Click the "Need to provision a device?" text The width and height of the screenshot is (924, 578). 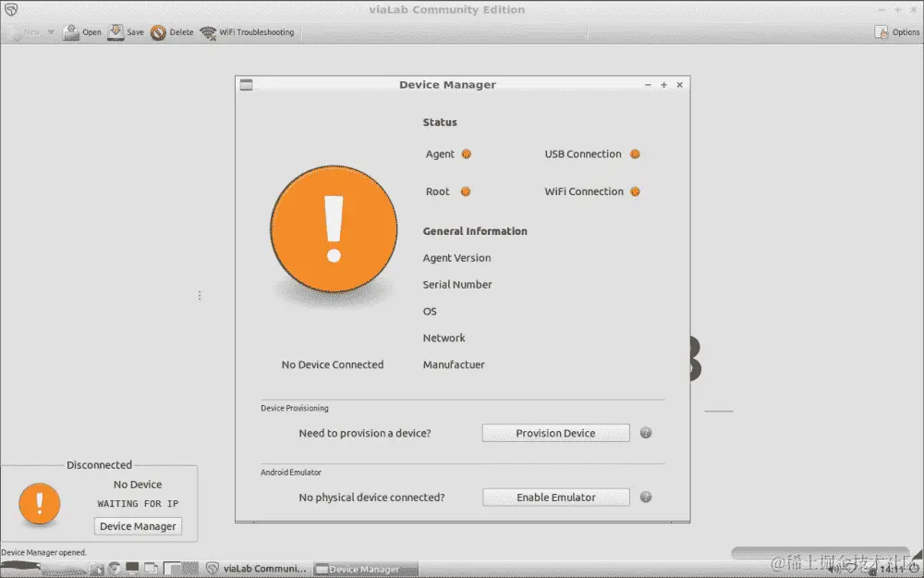tap(365, 433)
